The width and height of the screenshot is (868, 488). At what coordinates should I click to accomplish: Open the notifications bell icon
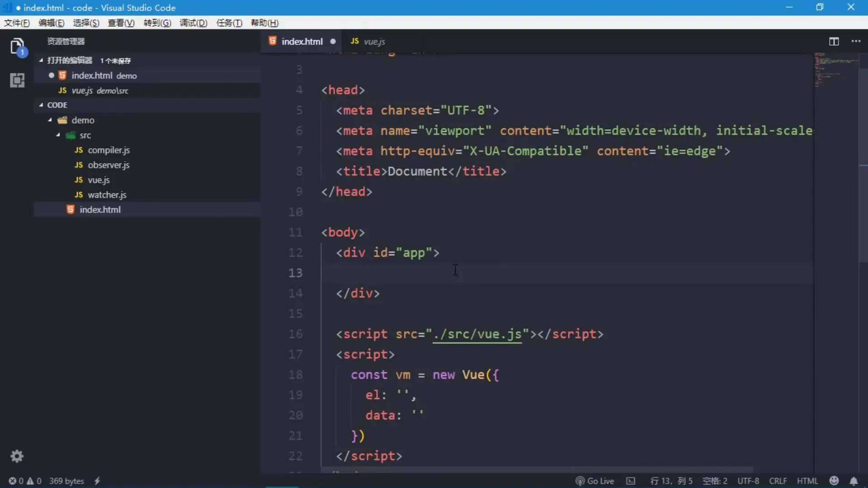point(854,481)
